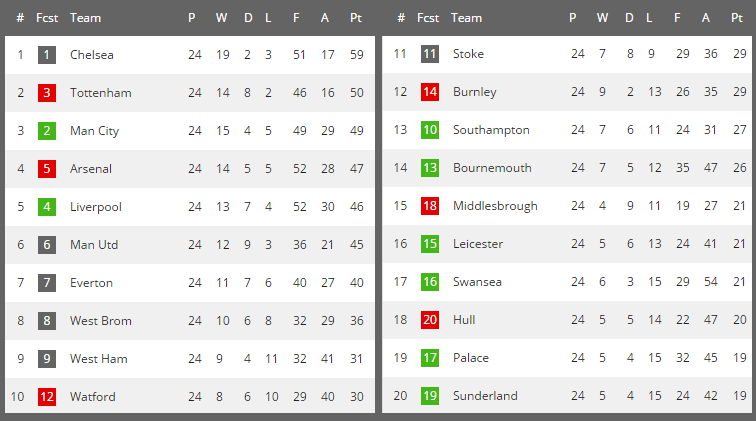756x421 pixels.
Task: Click Man City's green forecast badge 2
Action: 47,131
